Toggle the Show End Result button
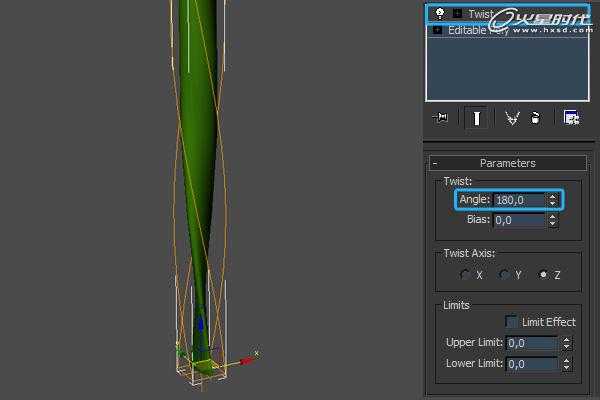Viewport: 600px width, 400px height. pos(476,118)
